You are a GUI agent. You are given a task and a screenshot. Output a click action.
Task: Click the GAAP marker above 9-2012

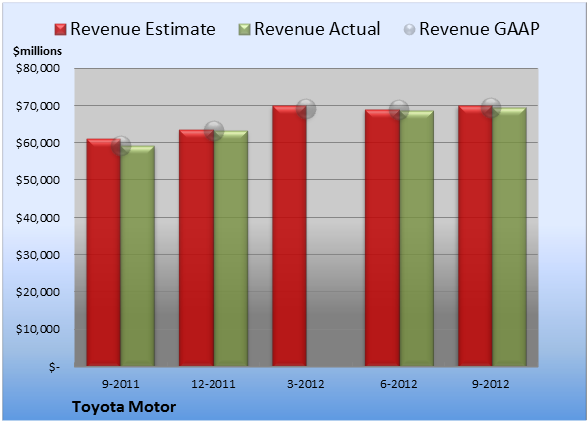point(491,108)
